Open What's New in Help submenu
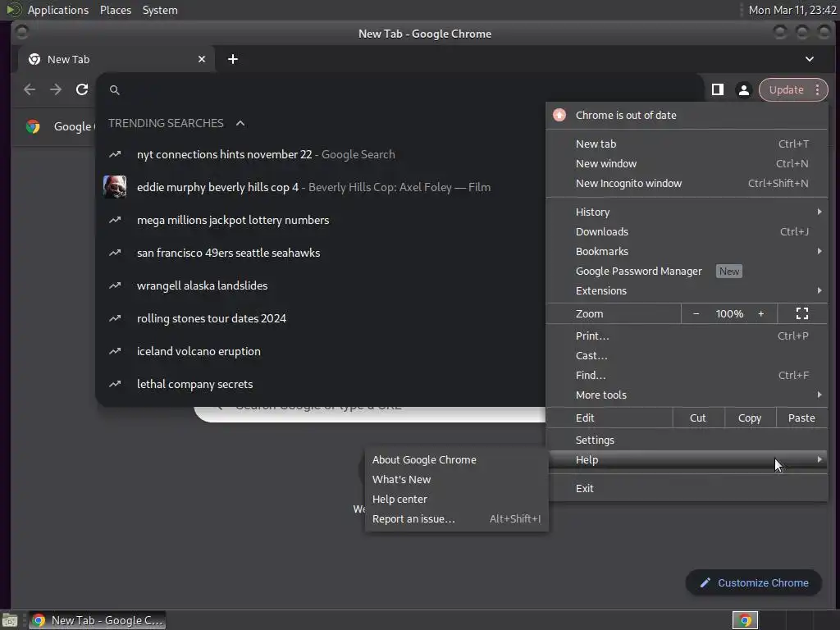Screen dimensions: 840x630 (456, 479)
